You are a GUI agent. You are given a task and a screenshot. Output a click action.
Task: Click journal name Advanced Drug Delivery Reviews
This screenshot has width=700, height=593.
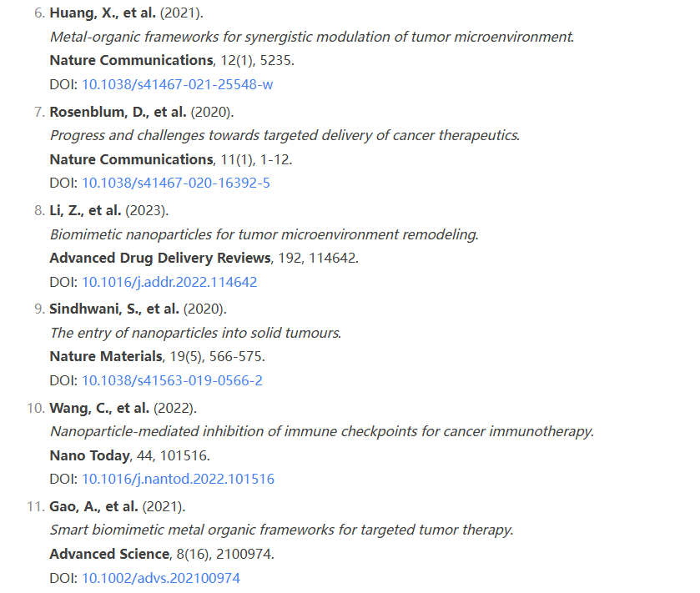[x=160, y=259]
